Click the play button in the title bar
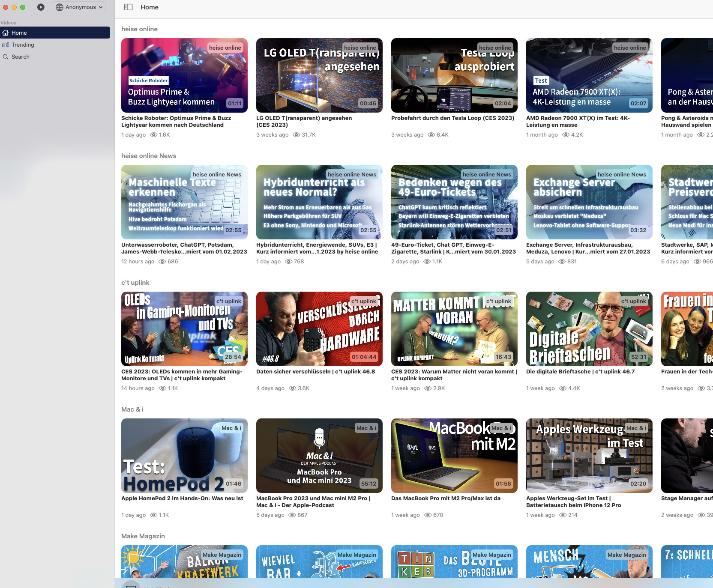713x588 pixels. (41, 7)
